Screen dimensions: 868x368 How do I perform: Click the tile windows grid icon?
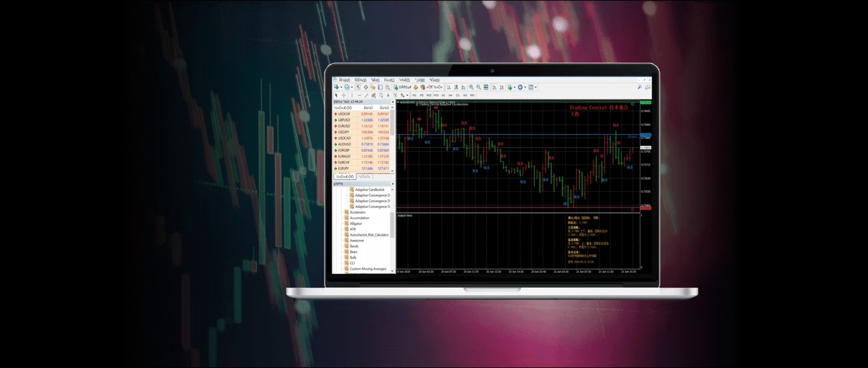click(x=486, y=87)
